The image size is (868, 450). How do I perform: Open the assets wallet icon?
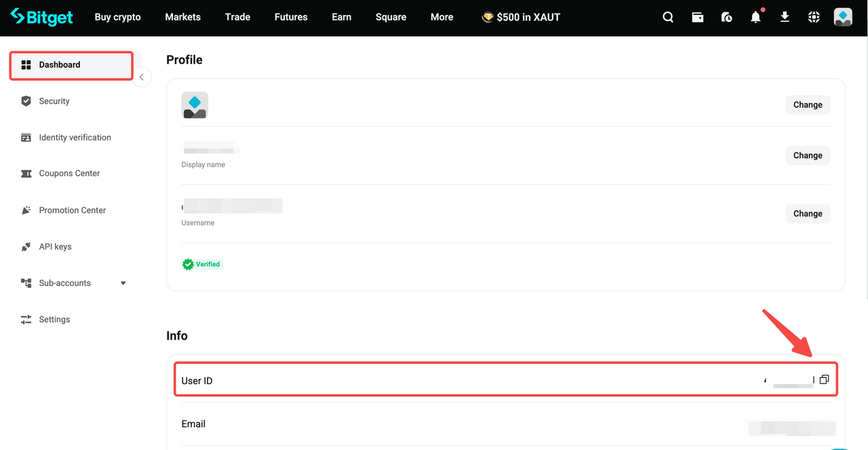[x=697, y=17]
